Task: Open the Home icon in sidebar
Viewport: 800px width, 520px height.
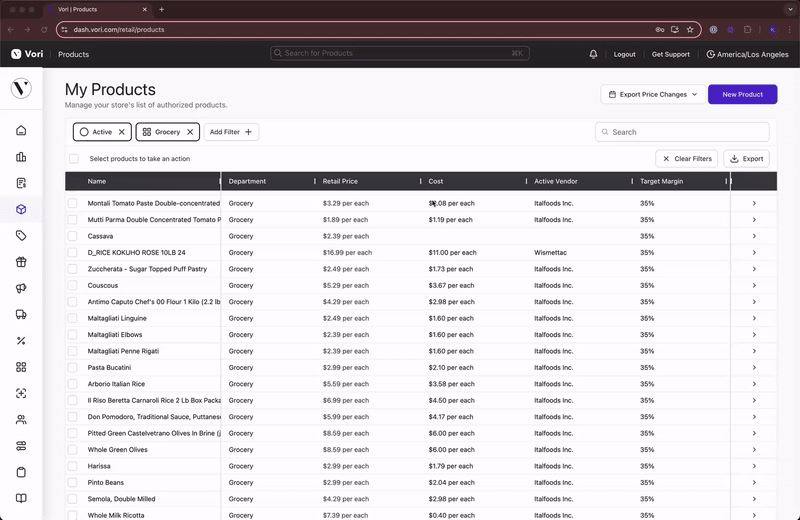Action: (21, 131)
